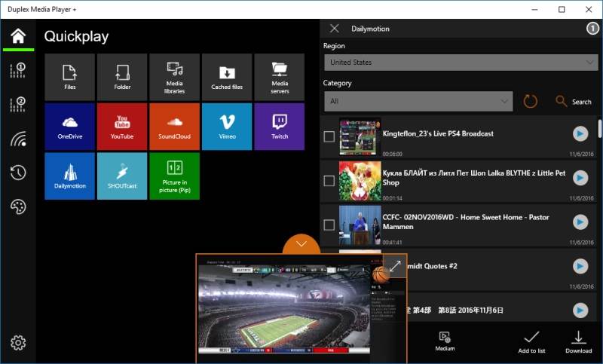This screenshot has height=364, width=603.
Task: Switch to the player 1 mixer tab
Action: pyautogui.click(x=18, y=71)
